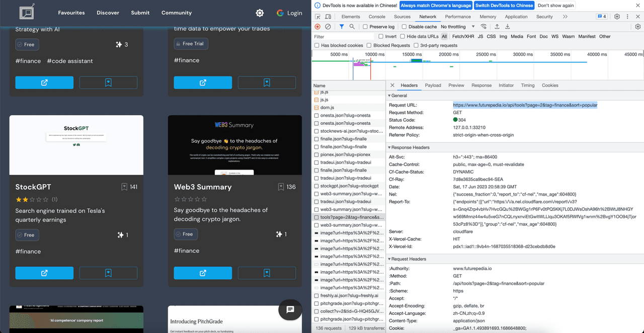Select the JS type filter

coord(480,37)
